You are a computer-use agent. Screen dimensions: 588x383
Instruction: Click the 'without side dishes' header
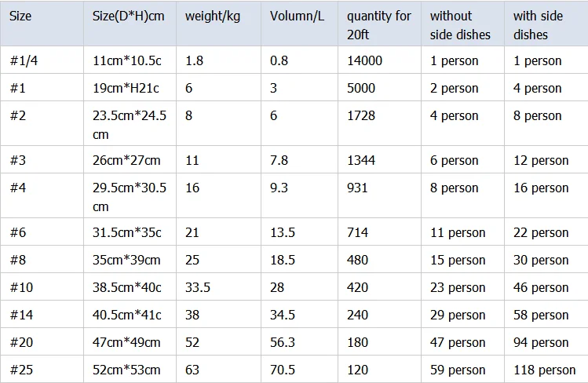(x=460, y=25)
